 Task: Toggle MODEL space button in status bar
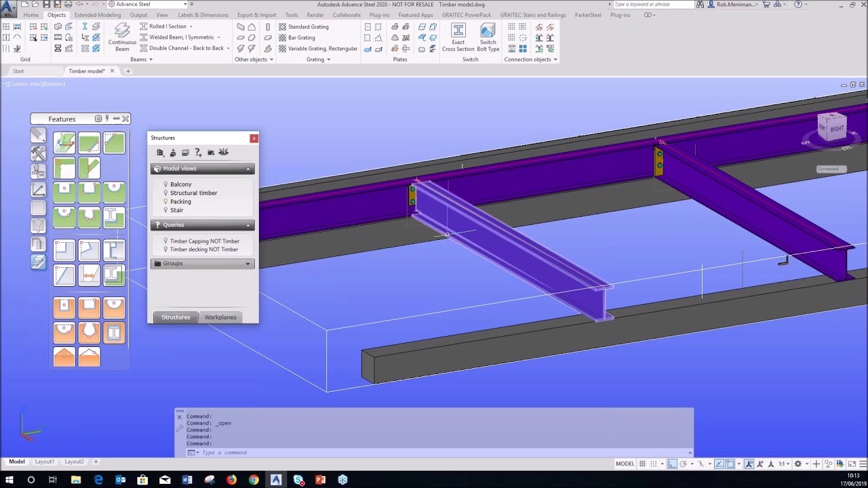625,464
